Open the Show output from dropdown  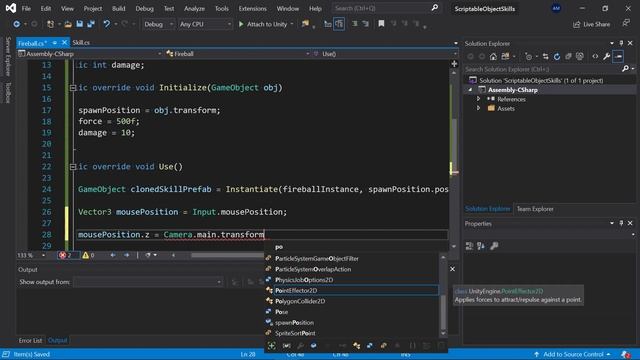(x=148, y=282)
